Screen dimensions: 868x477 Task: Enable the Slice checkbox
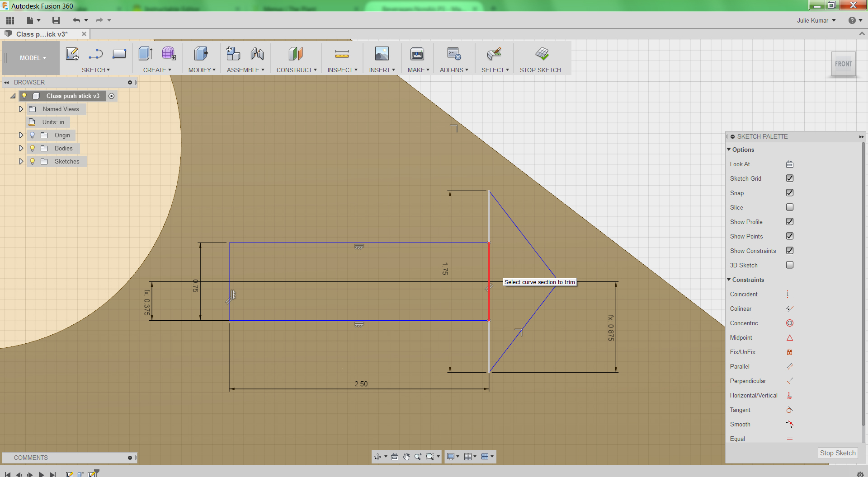point(790,207)
